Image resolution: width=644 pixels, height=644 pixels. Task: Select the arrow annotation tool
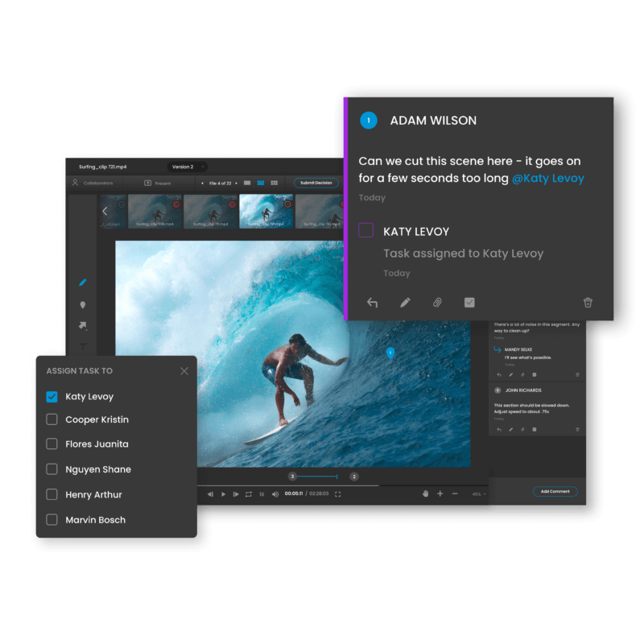click(82, 326)
